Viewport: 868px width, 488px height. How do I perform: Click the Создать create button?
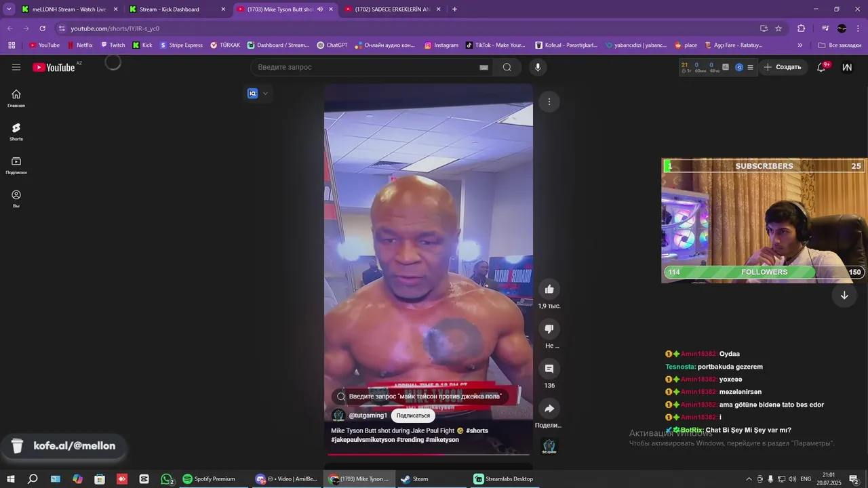[x=783, y=67]
